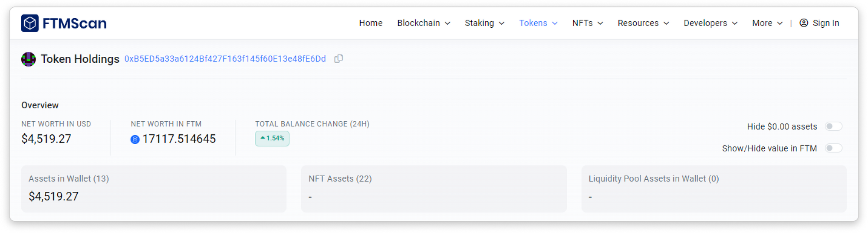
Task: Click the Sign In link
Action: [x=825, y=23]
